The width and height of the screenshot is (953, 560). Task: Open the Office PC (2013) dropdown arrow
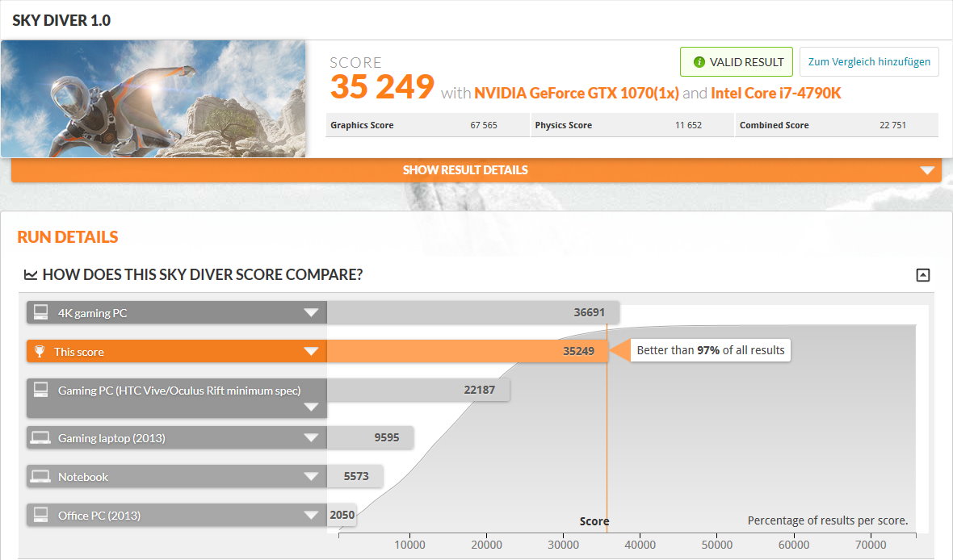[x=311, y=515]
